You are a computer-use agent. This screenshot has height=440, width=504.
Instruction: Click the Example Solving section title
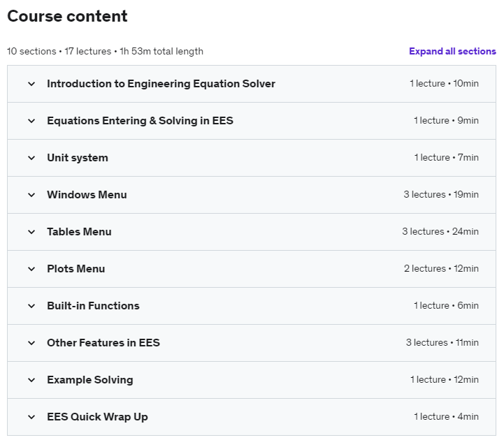tap(89, 380)
